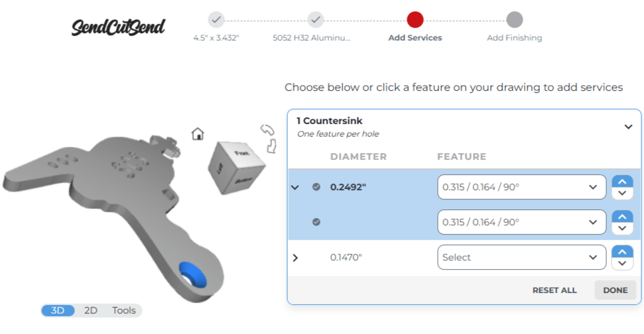
Task: Click the upper curved rotate-view arrow
Action: click(267, 129)
